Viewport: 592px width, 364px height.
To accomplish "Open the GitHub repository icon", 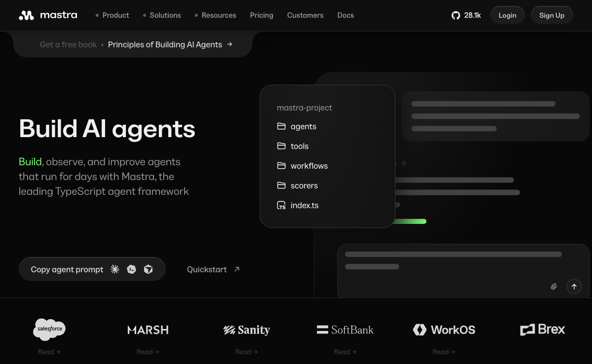I will pyautogui.click(x=456, y=15).
